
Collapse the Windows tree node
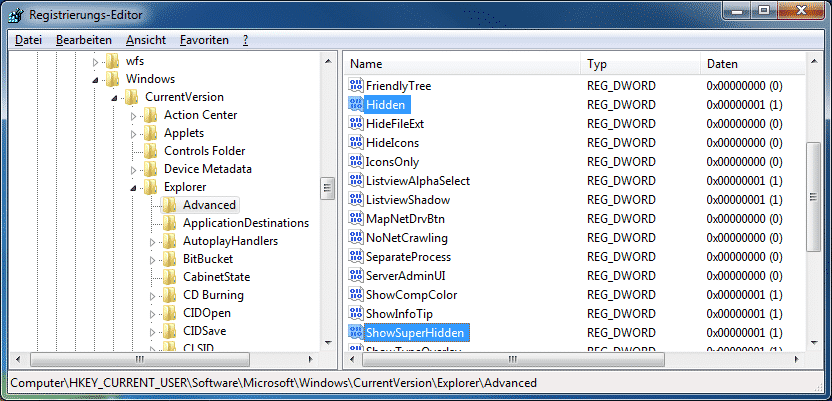[x=96, y=80]
